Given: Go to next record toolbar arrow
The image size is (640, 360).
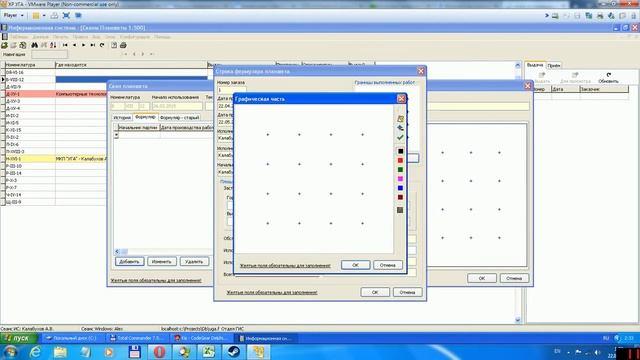Looking at the screenshot, I should coord(83,45).
